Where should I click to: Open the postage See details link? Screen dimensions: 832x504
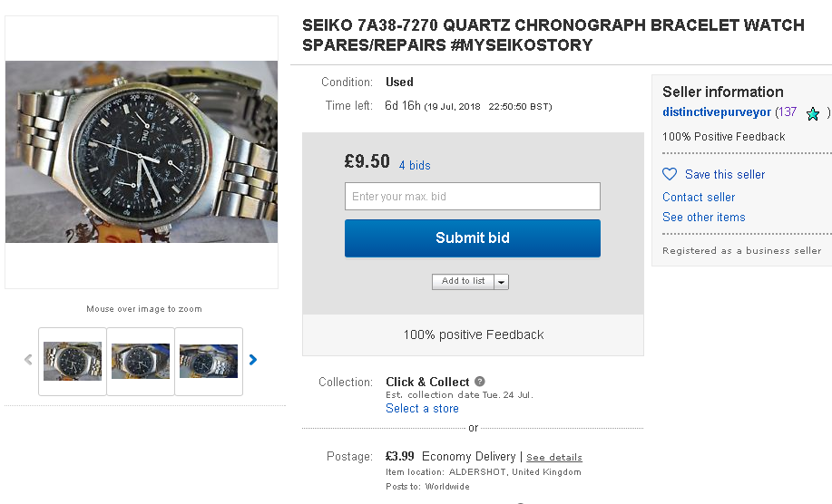pyautogui.click(x=554, y=458)
